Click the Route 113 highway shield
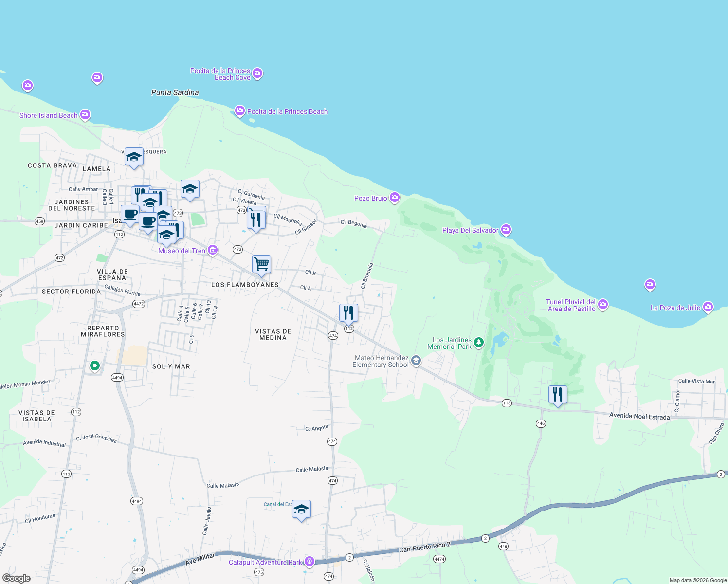728x584 pixels. (348, 329)
